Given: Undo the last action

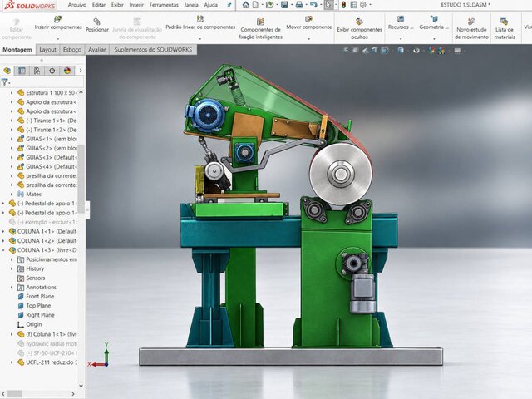Looking at the screenshot, I should tap(313, 5).
